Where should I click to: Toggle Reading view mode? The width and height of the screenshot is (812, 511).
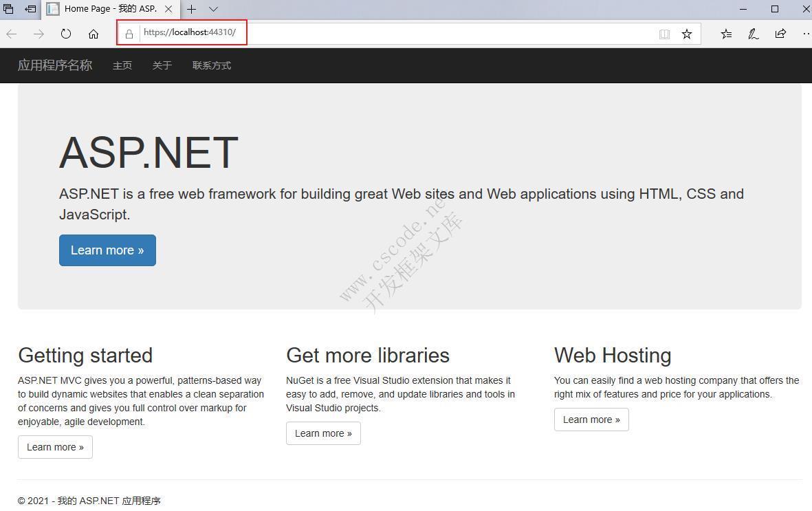(x=664, y=33)
